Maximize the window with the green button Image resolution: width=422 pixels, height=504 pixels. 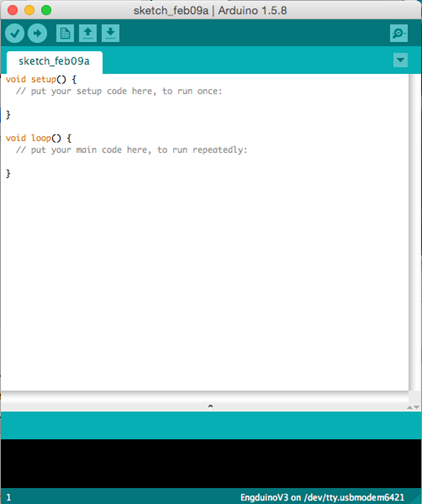[46, 10]
